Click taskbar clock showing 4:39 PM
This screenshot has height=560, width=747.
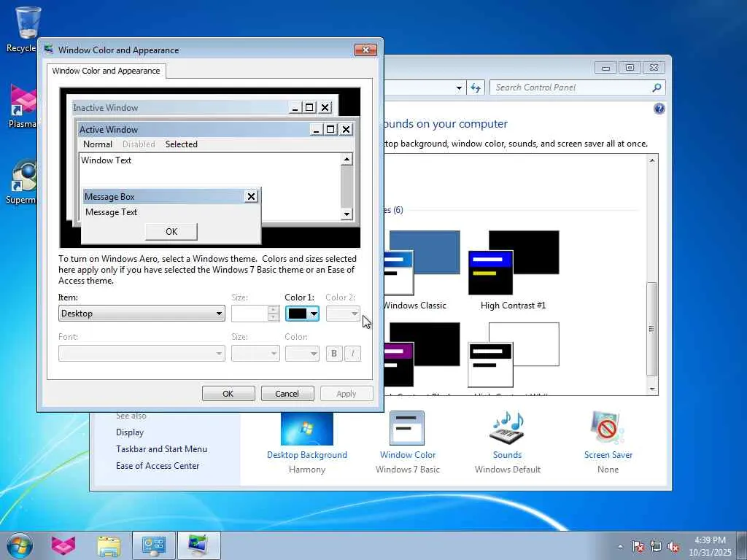coord(710,546)
